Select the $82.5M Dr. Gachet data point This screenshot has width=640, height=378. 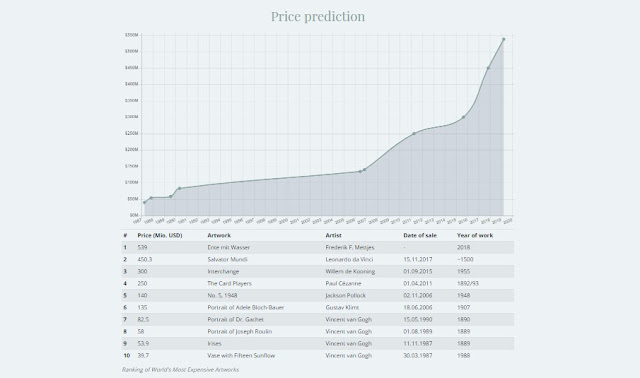(x=180, y=188)
